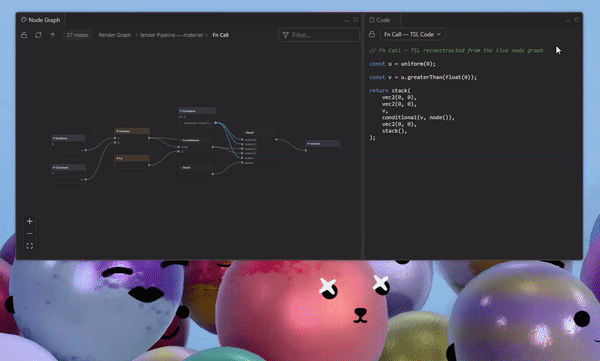Fit graph to view icon

pos(30,246)
